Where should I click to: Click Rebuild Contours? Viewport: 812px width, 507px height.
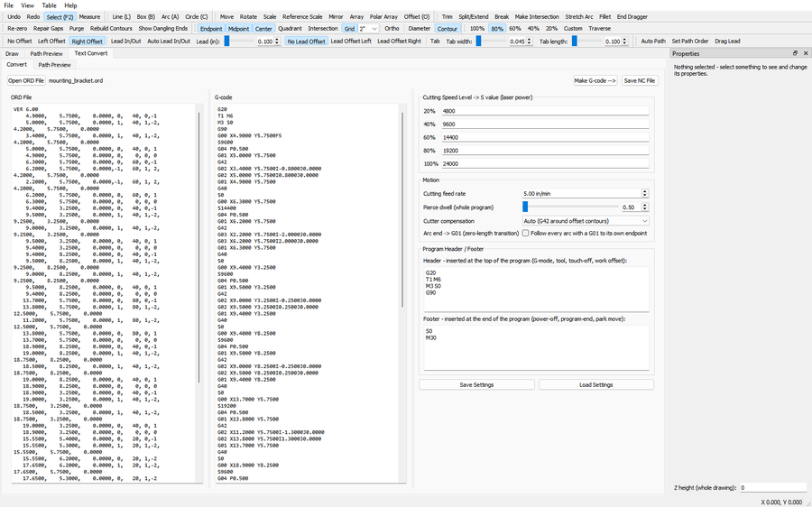[111, 29]
